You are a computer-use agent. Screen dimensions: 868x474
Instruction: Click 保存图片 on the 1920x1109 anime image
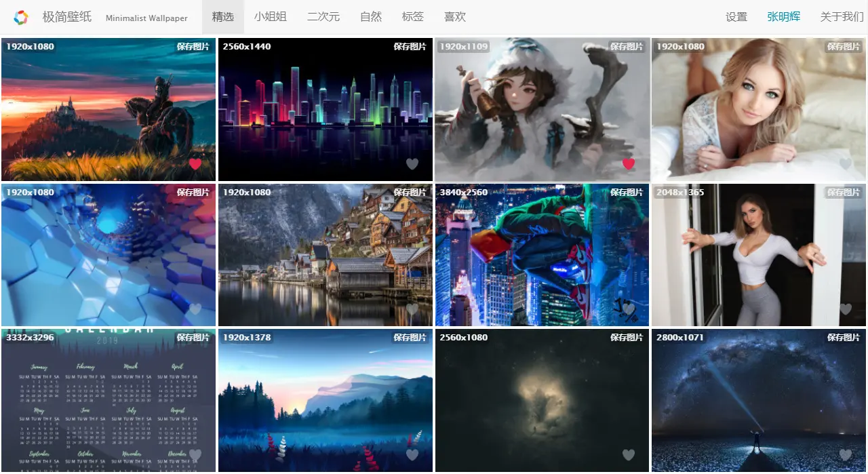click(627, 47)
